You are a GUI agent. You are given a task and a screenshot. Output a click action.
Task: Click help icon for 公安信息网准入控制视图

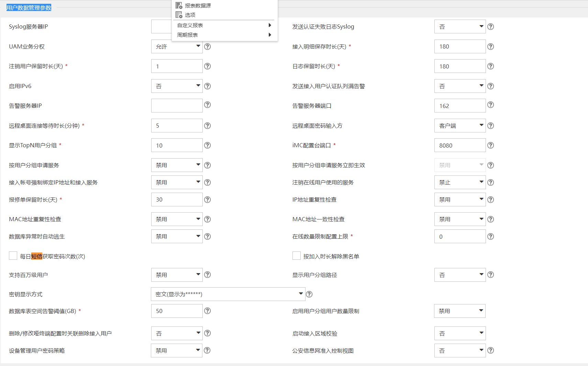click(491, 350)
